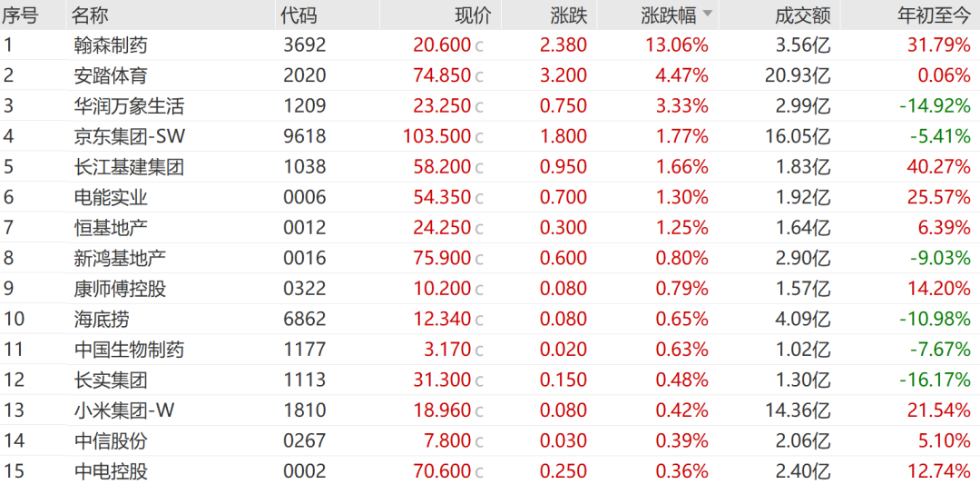Screen dimensions: 980x484
Task: Sort by the 现价 column header
Action: tap(473, 15)
